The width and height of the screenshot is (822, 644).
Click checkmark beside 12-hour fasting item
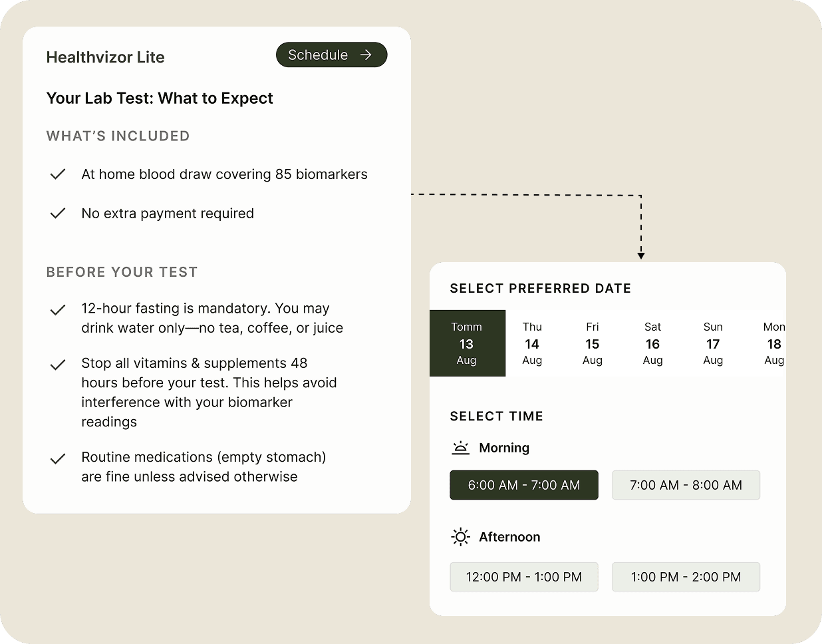coord(58,310)
